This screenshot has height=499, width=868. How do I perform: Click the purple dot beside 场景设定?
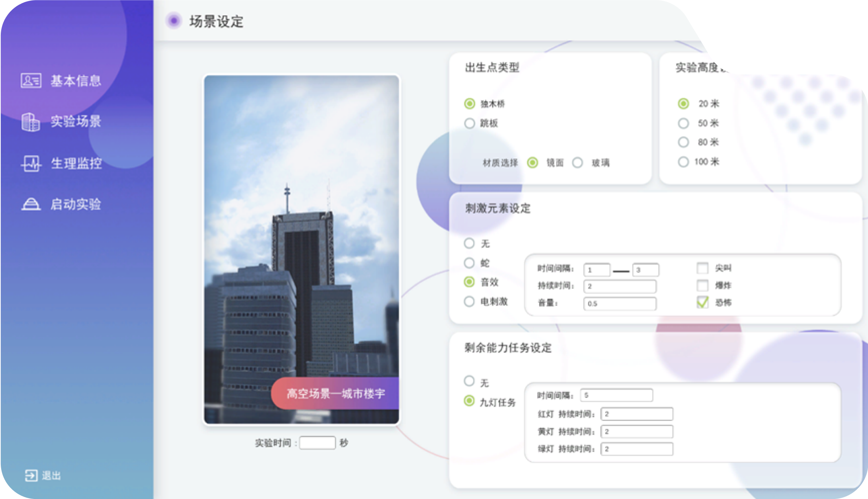tap(174, 21)
